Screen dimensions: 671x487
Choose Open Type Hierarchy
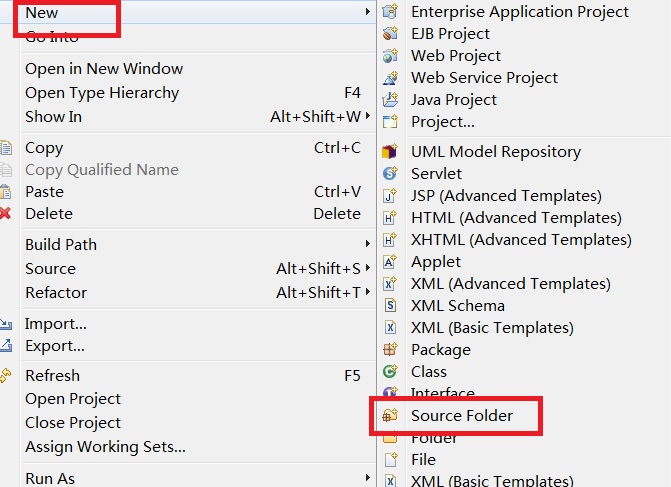click(102, 93)
